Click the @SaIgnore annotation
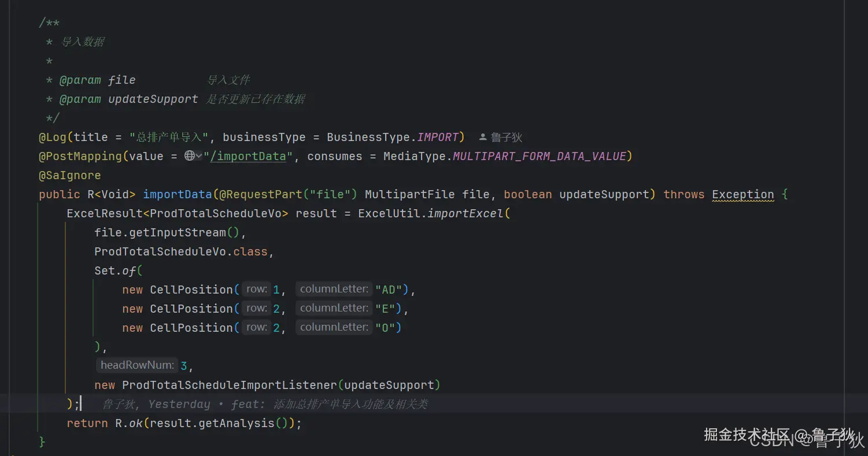The width and height of the screenshot is (868, 456). click(x=70, y=175)
